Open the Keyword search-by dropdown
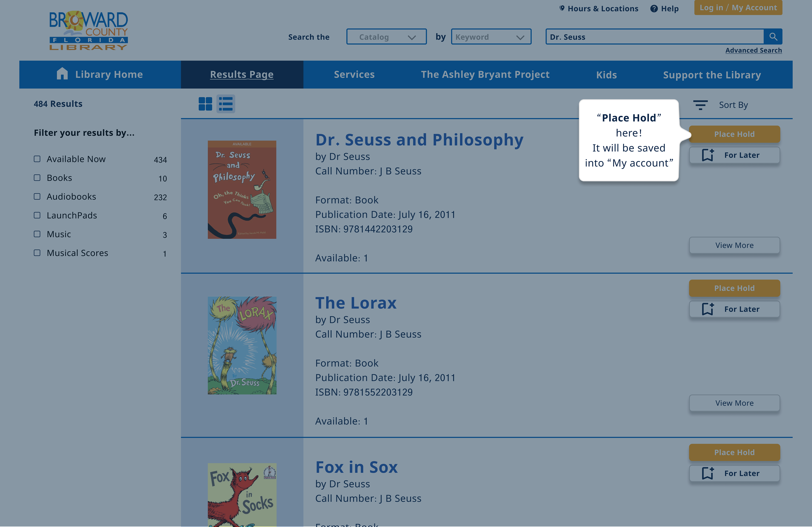812x527 pixels. [x=491, y=37]
